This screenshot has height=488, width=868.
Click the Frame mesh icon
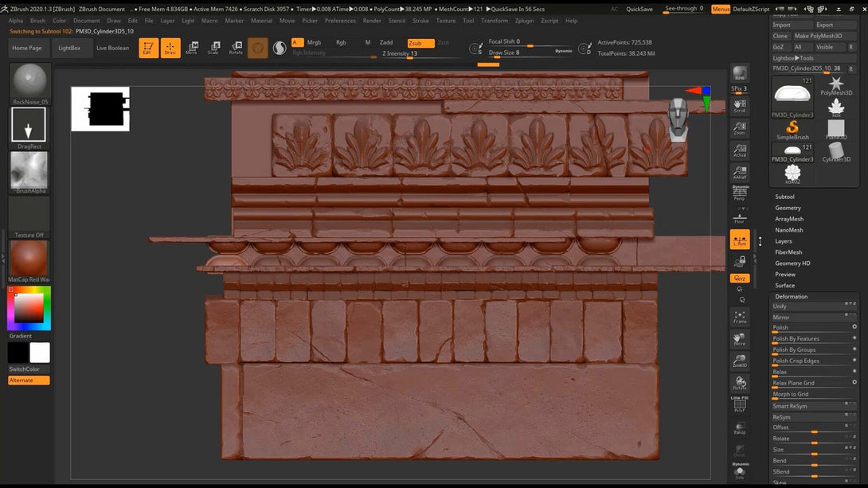point(740,317)
